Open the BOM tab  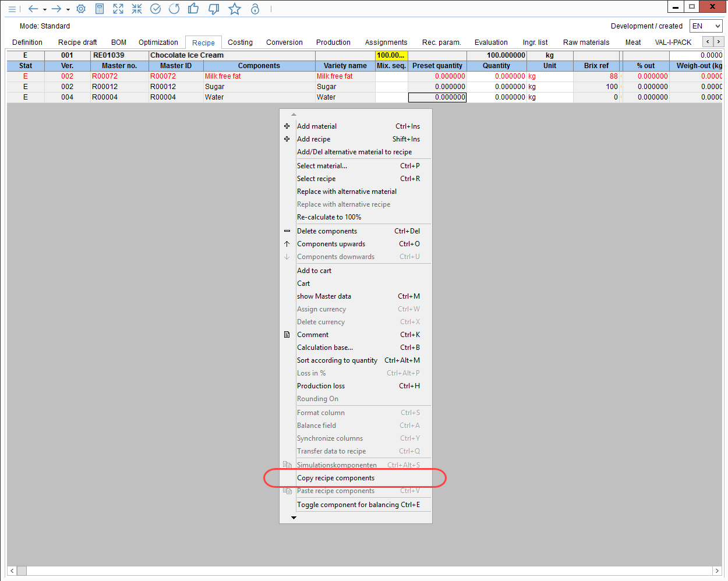click(119, 42)
